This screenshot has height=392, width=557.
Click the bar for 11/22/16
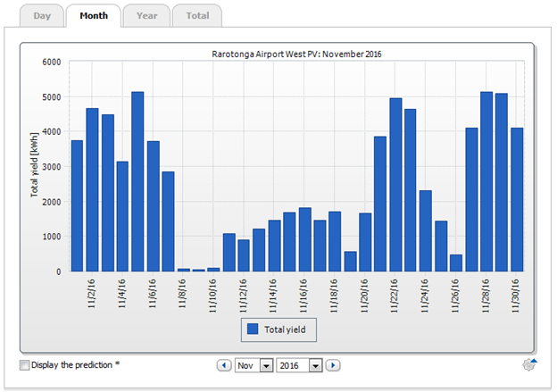point(395,185)
